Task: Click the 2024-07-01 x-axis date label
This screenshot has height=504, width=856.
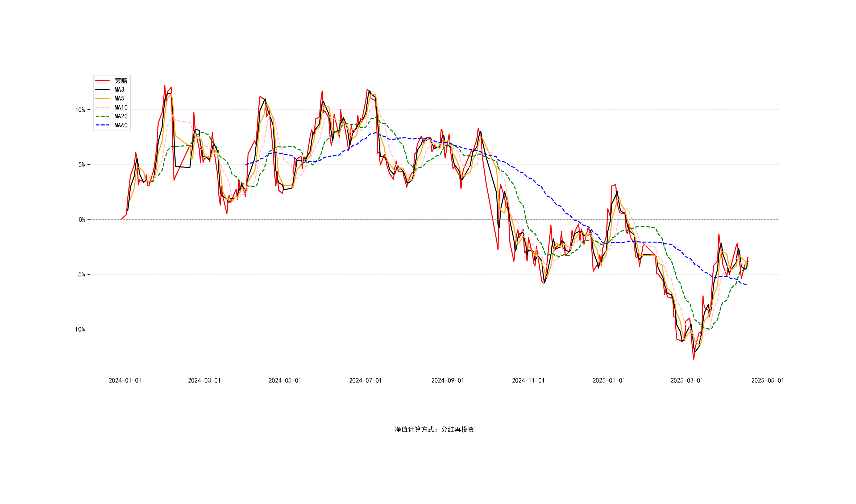Action: (x=365, y=380)
